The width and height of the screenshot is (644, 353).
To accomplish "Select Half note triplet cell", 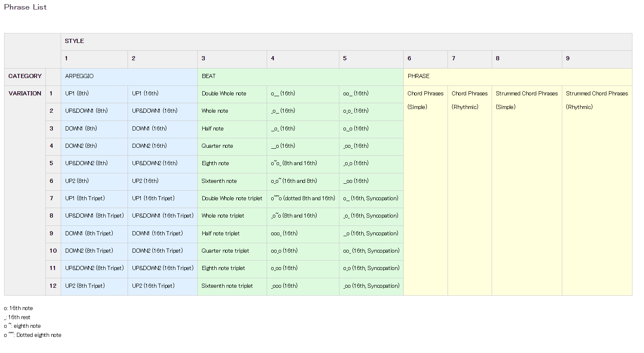I will [x=232, y=234].
